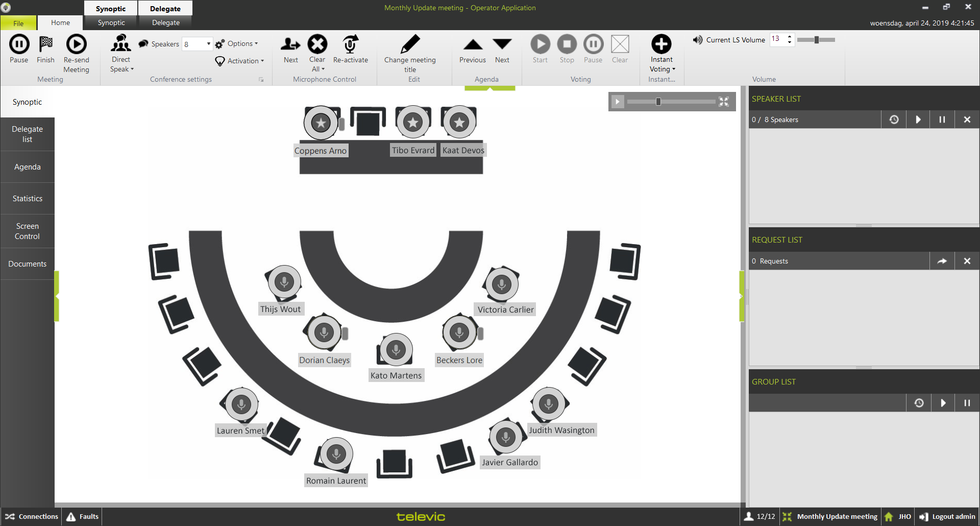Screen dimensions: 980x526
Task: Go to the Next agenda item arrow
Action: click(502, 44)
